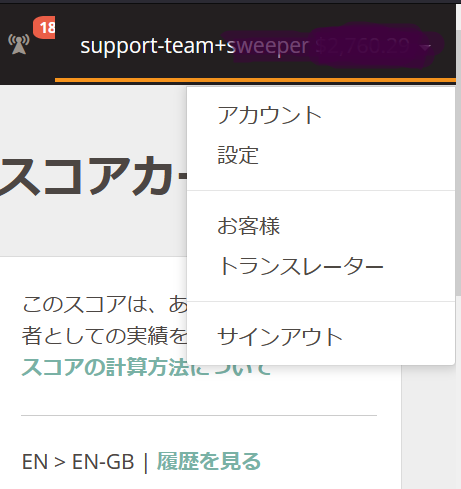461x489 pixels.
Task: Select 設定 in the user menu
Action: coord(238,155)
